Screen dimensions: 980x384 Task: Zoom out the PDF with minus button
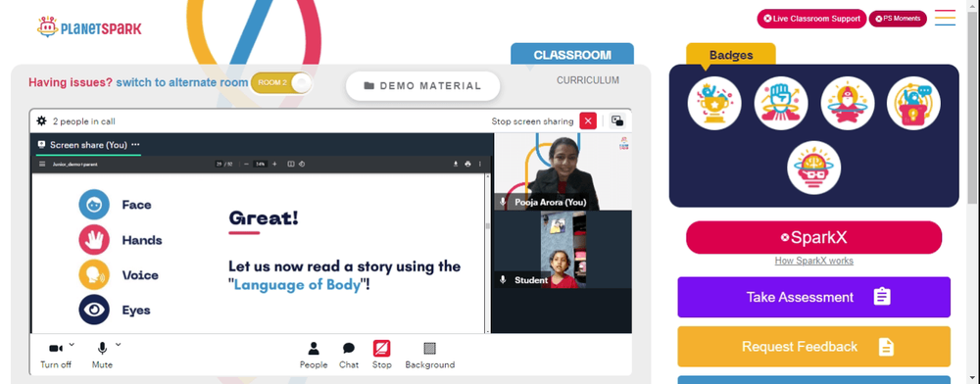tap(246, 165)
